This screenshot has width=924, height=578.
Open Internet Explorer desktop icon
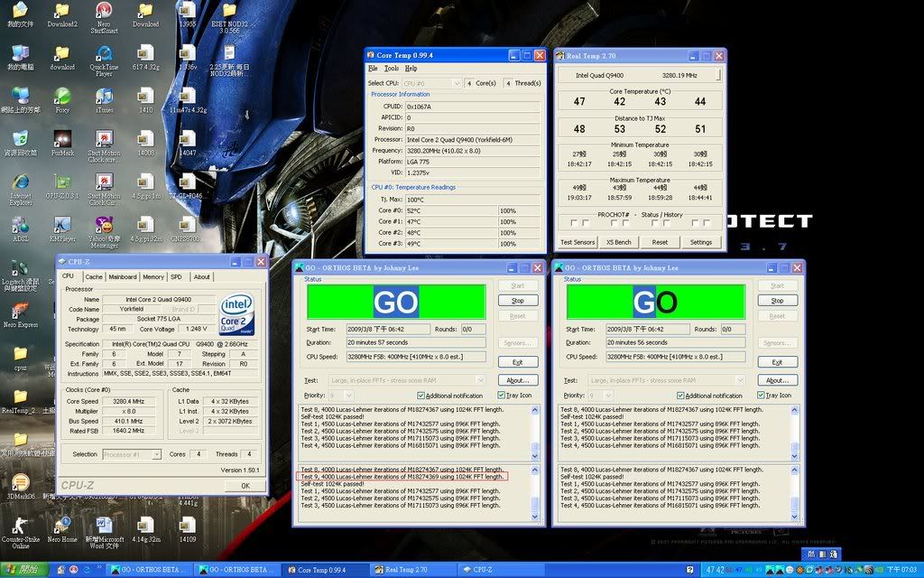(x=21, y=190)
